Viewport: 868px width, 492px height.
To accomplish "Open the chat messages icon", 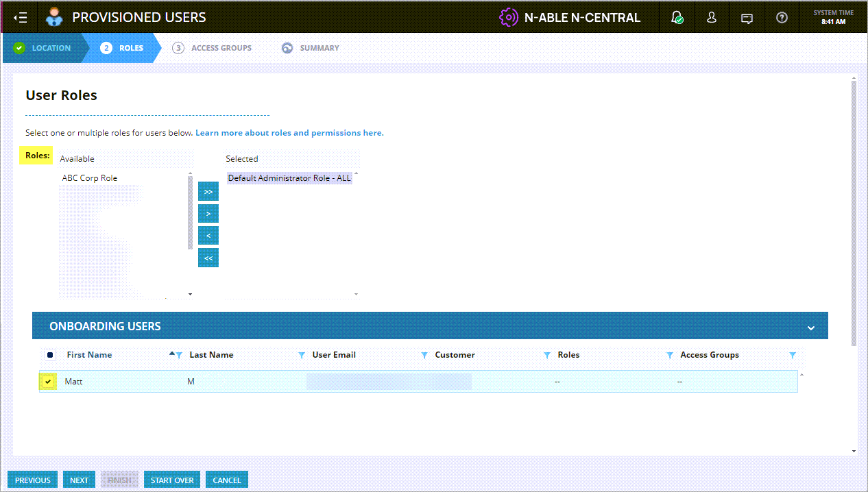I will (x=747, y=19).
